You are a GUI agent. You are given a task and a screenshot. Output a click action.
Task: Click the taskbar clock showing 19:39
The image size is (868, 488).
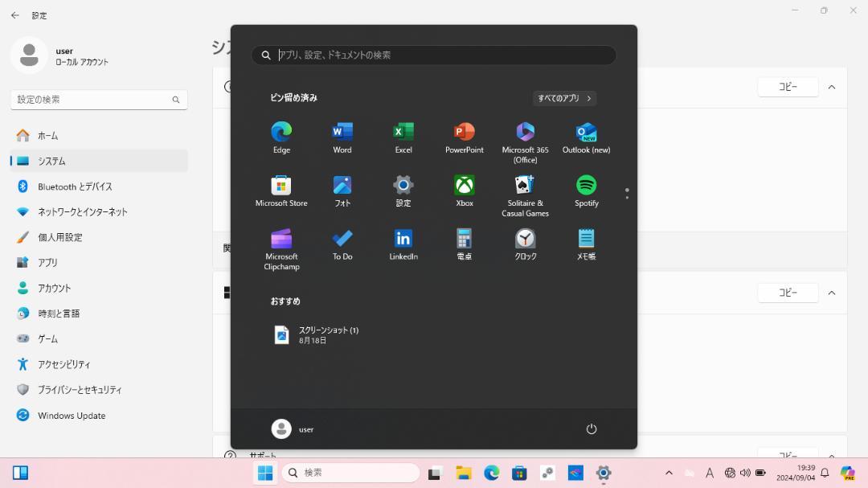coord(796,473)
